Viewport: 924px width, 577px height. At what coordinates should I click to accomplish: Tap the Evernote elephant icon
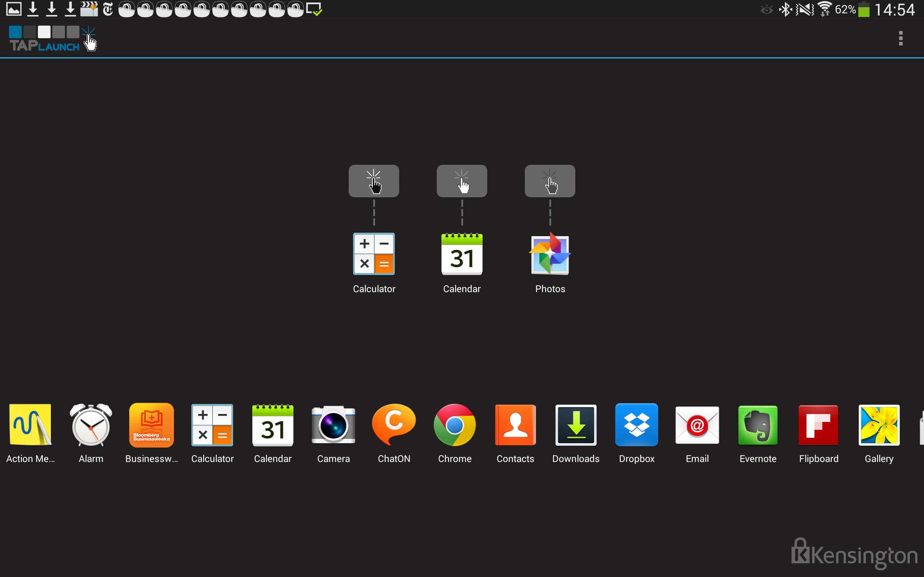(x=758, y=425)
